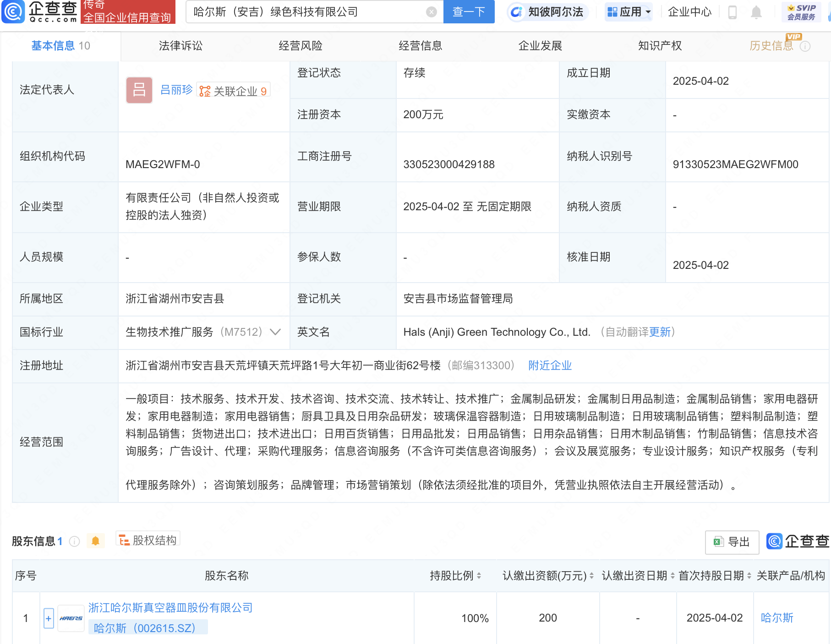Expand shareholder row plus icon
This screenshot has width=831, height=644.
point(49,618)
